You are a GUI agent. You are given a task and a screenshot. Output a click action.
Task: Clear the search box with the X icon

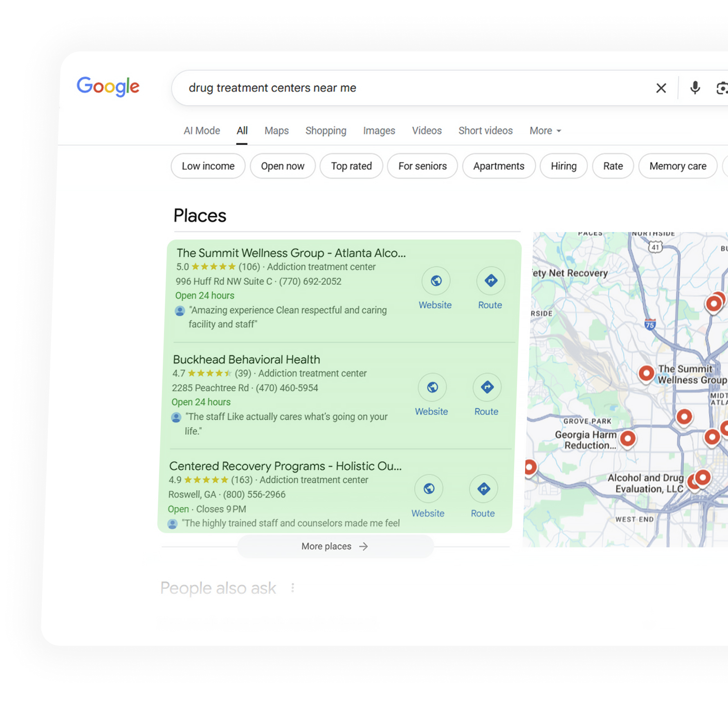pyautogui.click(x=661, y=88)
